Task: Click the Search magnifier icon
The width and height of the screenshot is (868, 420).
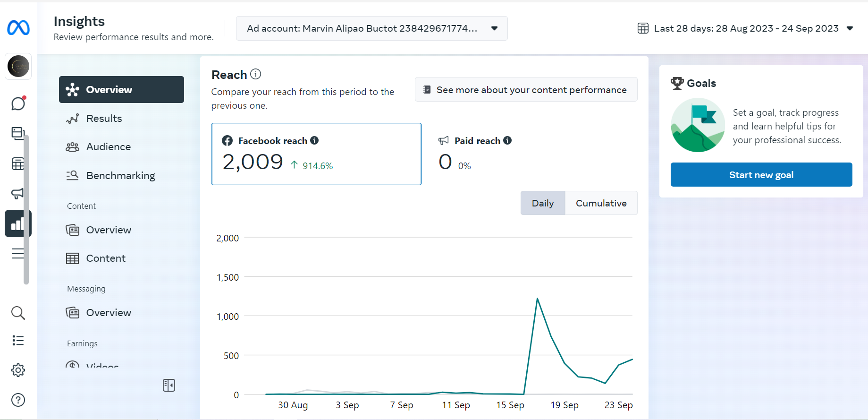Action: [18, 313]
